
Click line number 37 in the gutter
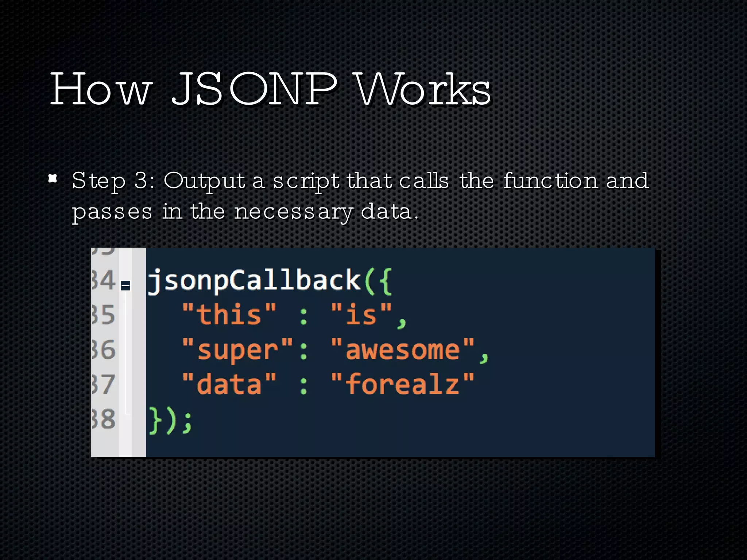coord(103,384)
